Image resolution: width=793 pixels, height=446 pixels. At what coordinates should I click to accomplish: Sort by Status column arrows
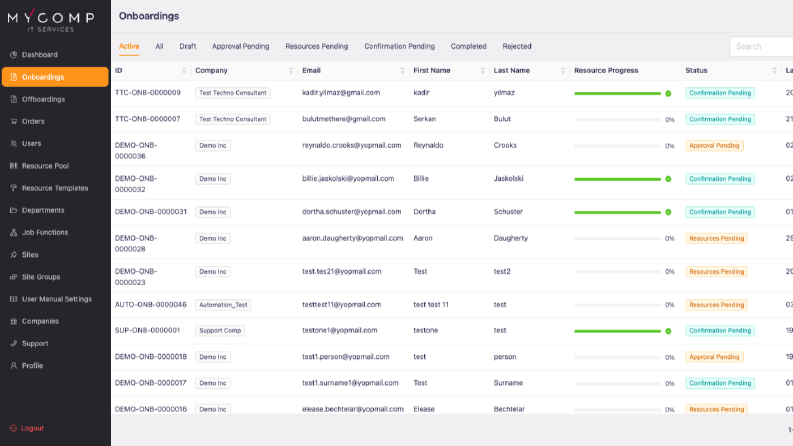(x=775, y=70)
